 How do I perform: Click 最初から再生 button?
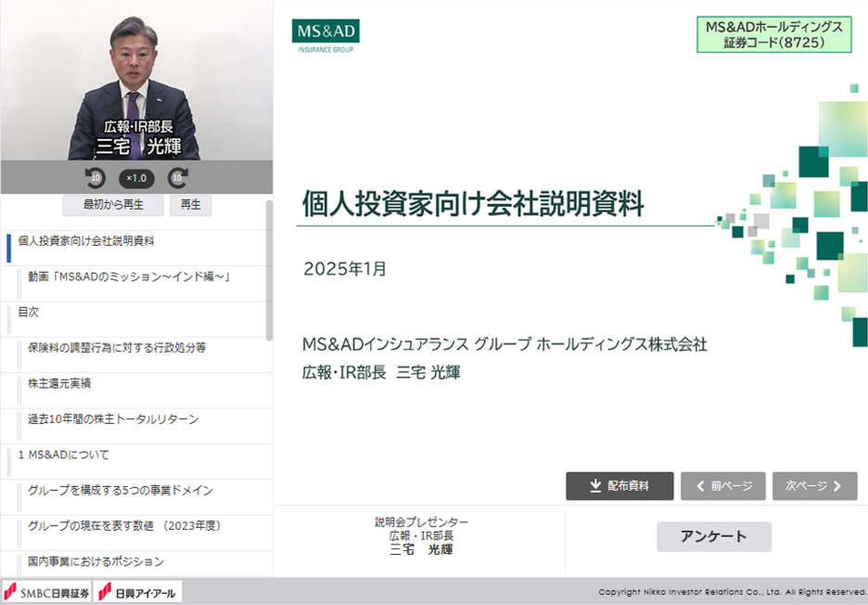tap(113, 205)
